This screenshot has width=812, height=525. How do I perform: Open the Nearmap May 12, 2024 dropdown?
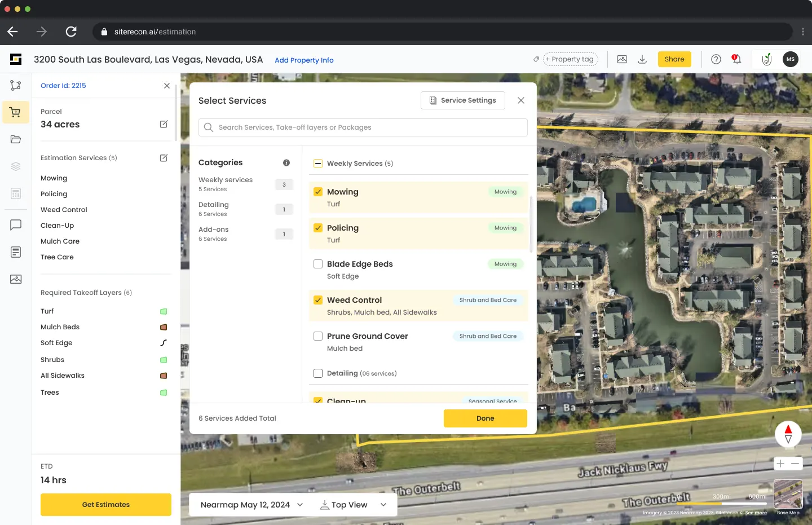click(251, 505)
